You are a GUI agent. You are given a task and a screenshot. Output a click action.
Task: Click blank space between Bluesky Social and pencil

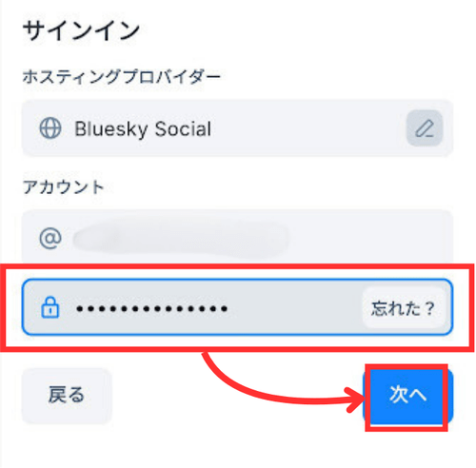click(x=307, y=128)
